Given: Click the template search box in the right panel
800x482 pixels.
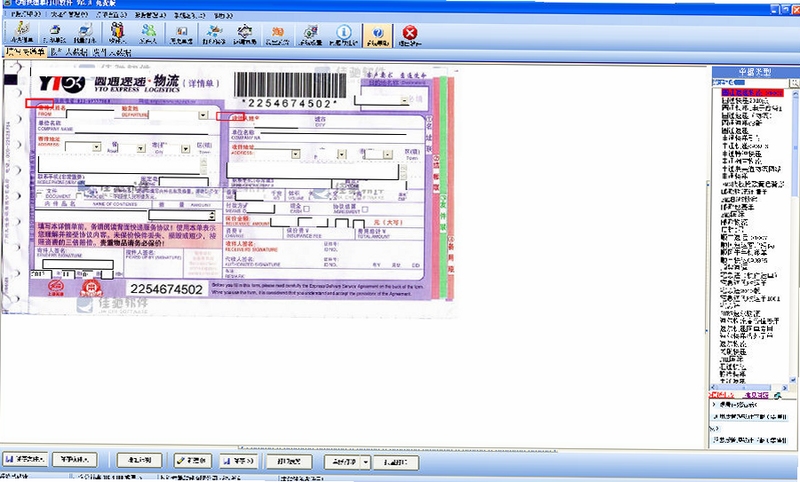Looking at the screenshot, I should tap(751, 83).
